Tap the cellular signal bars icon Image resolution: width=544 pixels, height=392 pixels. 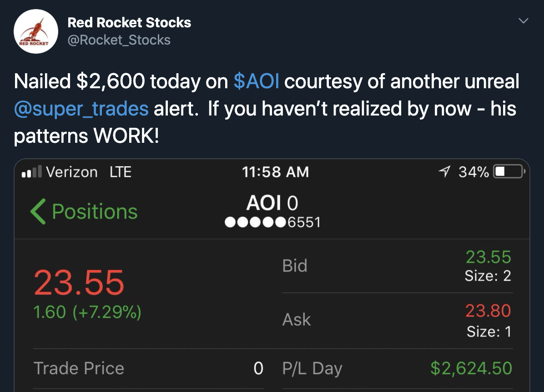point(32,172)
